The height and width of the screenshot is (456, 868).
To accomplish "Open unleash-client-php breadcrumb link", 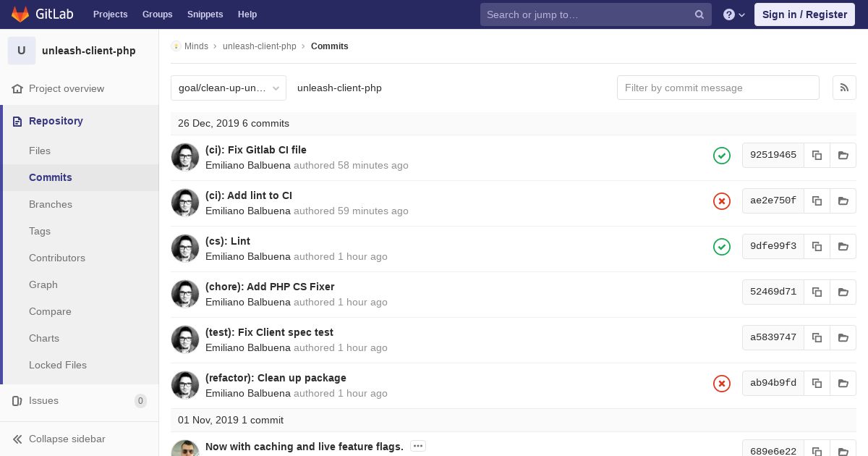I will [260, 46].
